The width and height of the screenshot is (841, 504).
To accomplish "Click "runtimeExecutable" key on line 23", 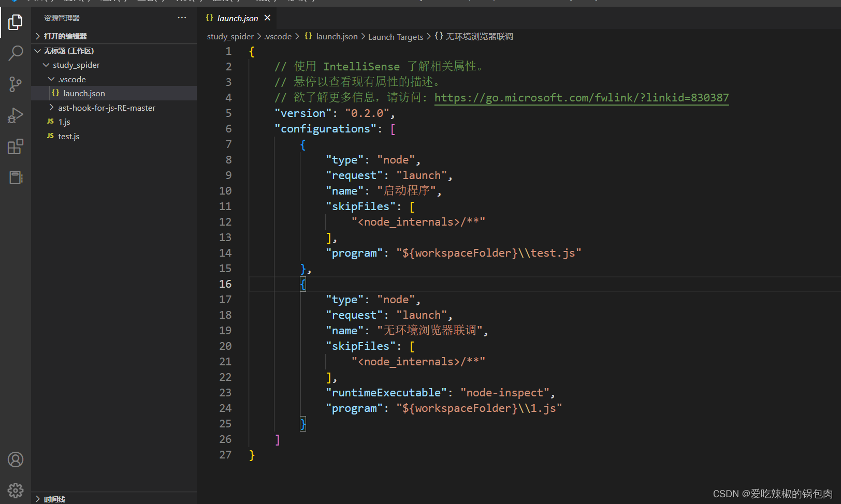I will [386, 393].
